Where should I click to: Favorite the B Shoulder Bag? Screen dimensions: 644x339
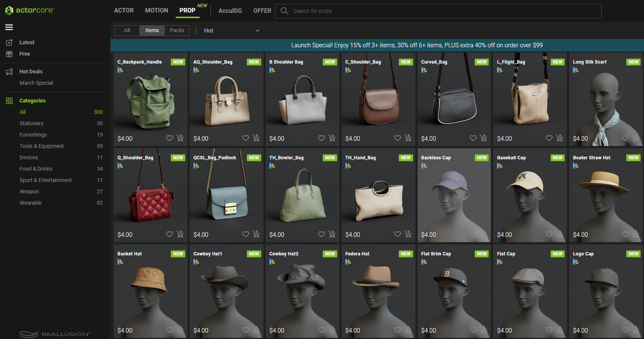point(322,138)
